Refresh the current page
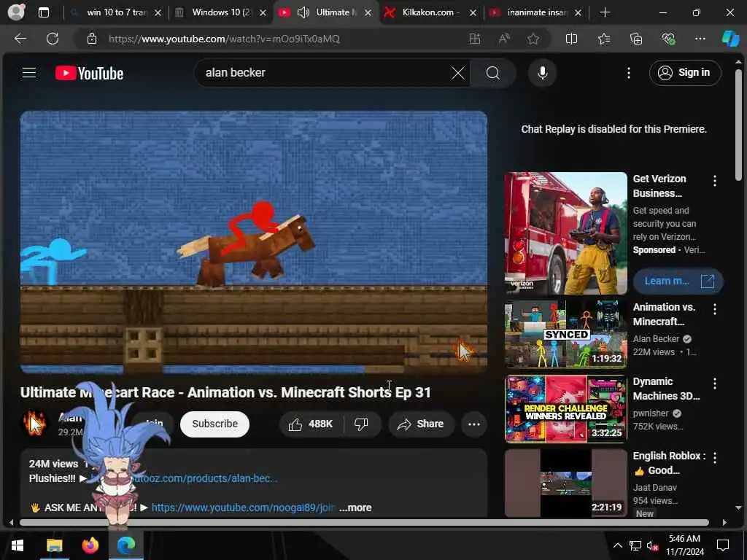The image size is (747, 560). (x=53, y=39)
